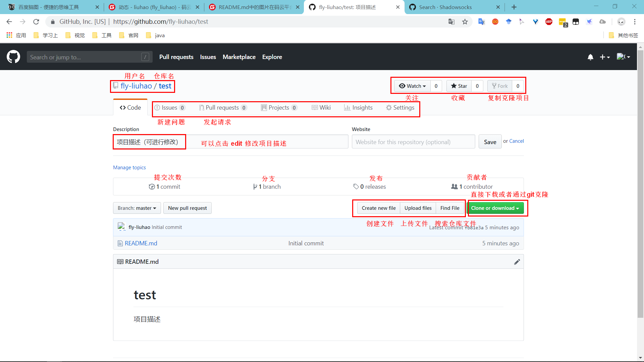The height and width of the screenshot is (362, 644).
Task: Bookmark page with the star icon
Action: point(465,22)
